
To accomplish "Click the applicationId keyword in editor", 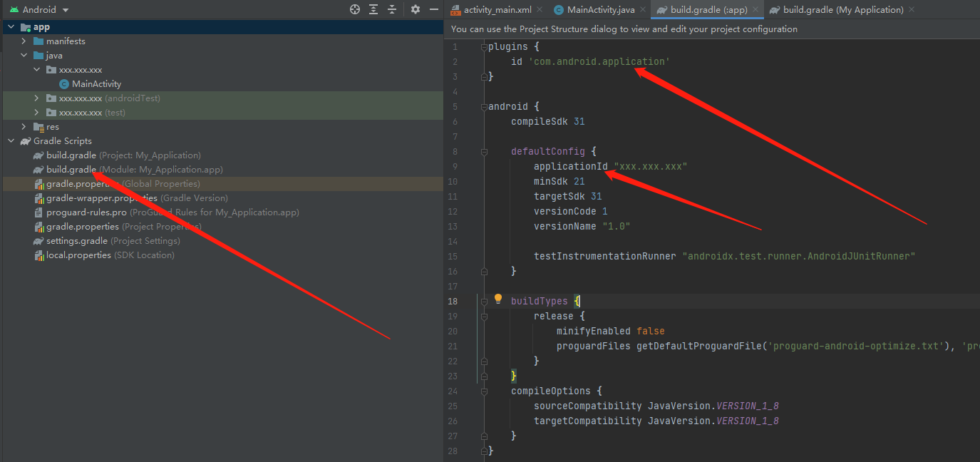I will tap(571, 167).
